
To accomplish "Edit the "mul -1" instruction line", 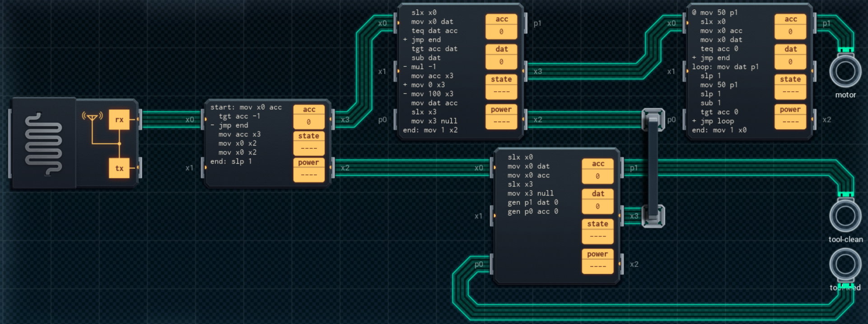I will point(423,67).
